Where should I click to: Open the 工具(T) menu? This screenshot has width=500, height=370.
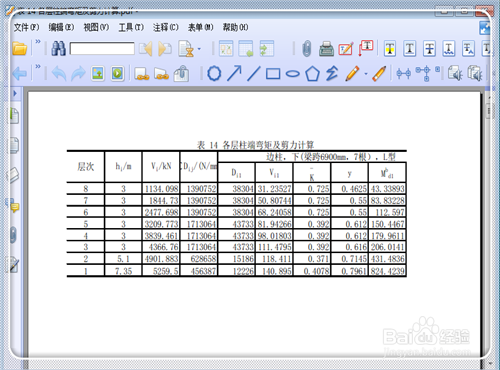point(131,27)
